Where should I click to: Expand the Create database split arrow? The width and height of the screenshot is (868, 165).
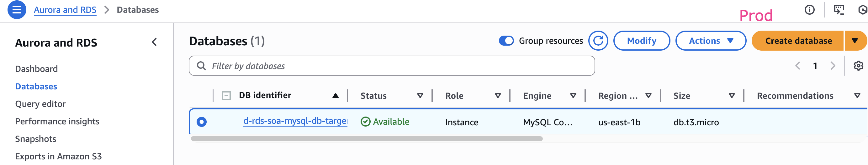click(x=855, y=41)
